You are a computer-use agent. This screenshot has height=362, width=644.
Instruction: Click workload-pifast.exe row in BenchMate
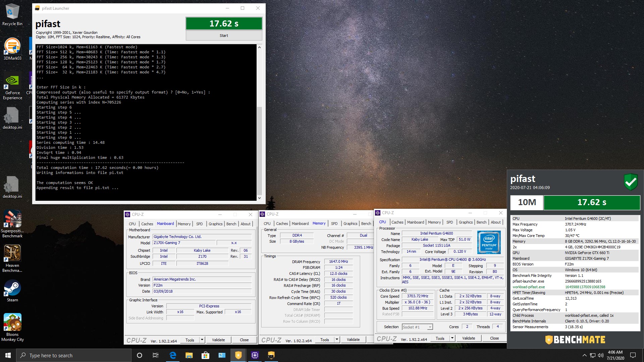[575, 287]
